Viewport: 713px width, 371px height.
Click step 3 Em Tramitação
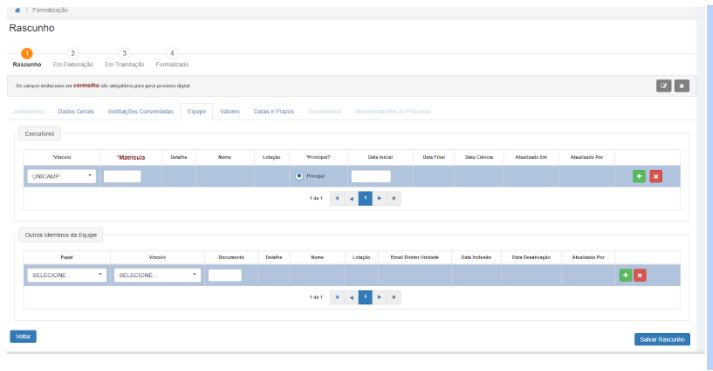pos(125,58)
